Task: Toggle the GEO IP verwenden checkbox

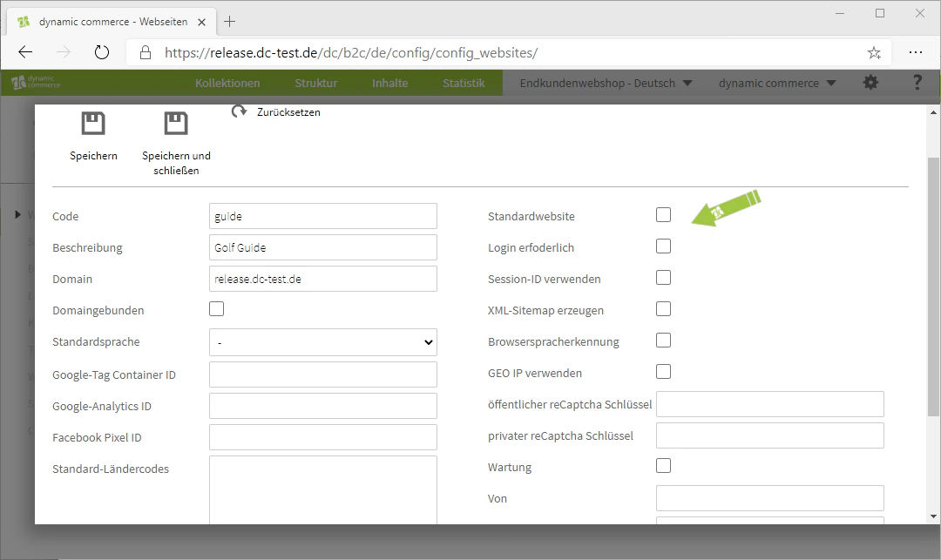Action: coord(663,372)
